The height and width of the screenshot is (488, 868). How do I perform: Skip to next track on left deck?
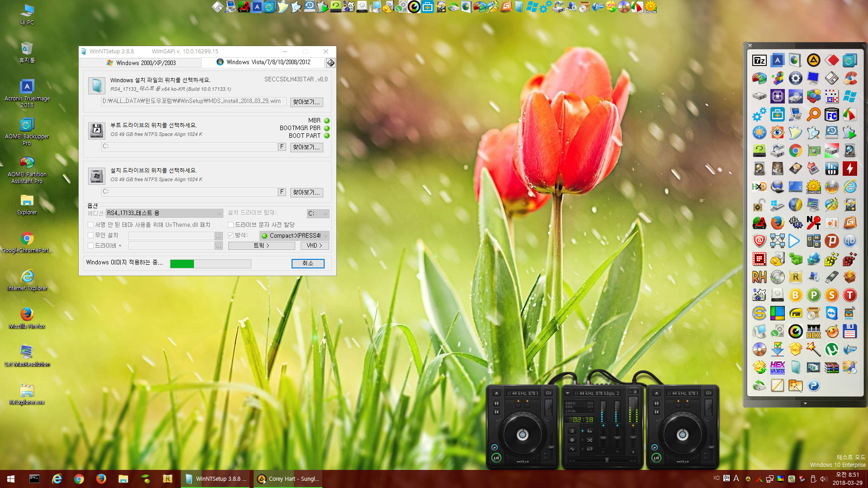pyautogui.click(x=496, y=403)
